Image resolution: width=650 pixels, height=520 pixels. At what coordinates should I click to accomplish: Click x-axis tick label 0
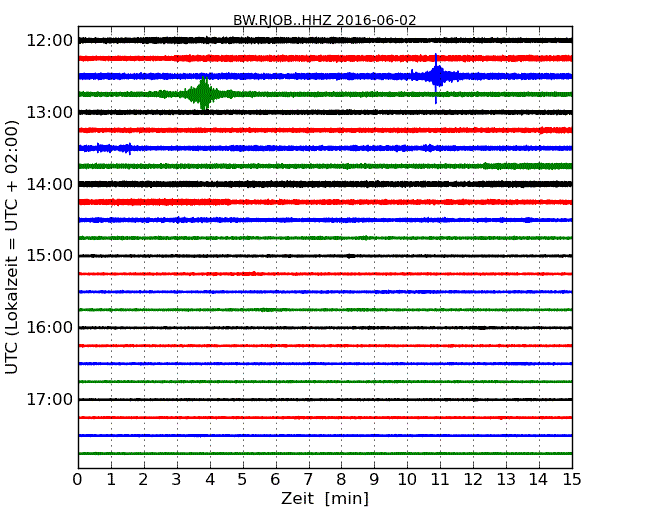click(78, 480)
